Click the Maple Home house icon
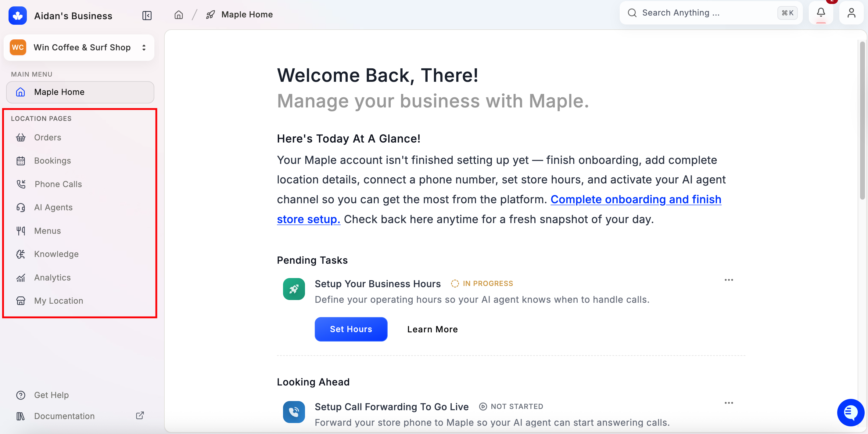Screen dimensions: 868x434 click(21, 92)
